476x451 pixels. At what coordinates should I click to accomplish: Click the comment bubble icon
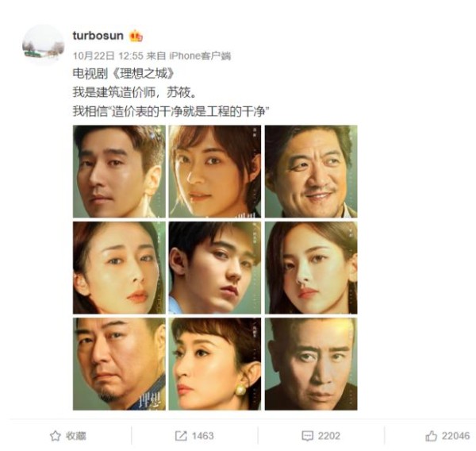307,436
